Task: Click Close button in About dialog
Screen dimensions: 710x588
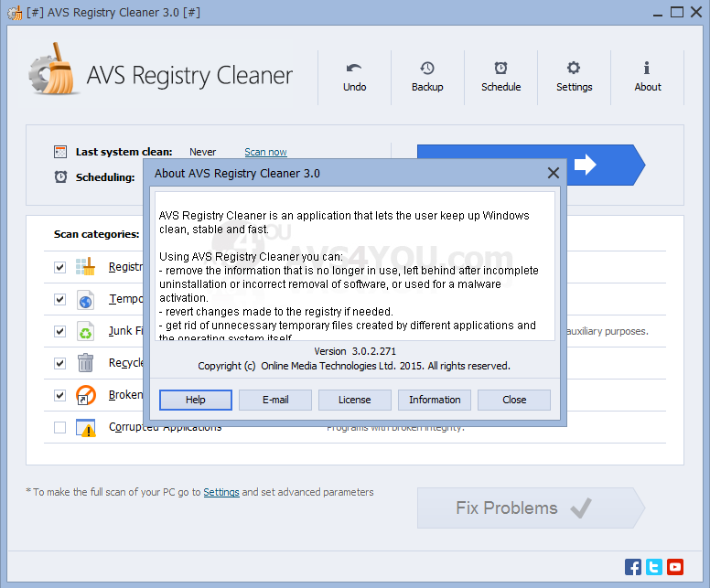Action: [x=514, y=400]
